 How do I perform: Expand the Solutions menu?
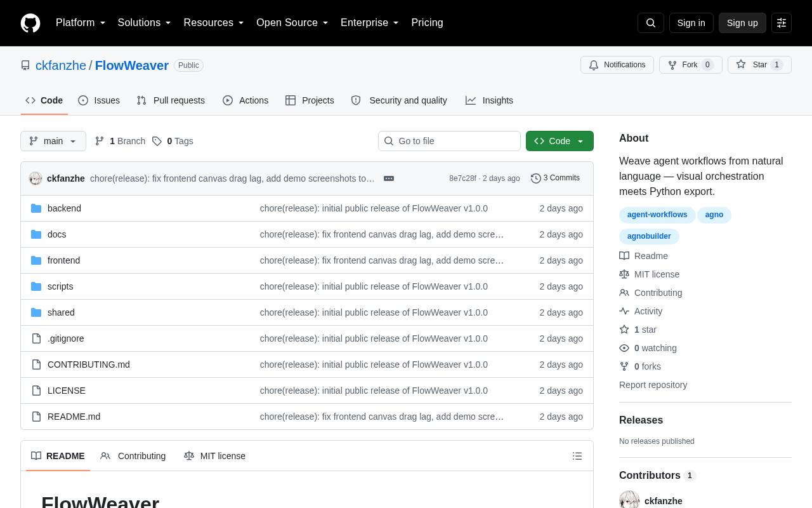click(144, 23)
